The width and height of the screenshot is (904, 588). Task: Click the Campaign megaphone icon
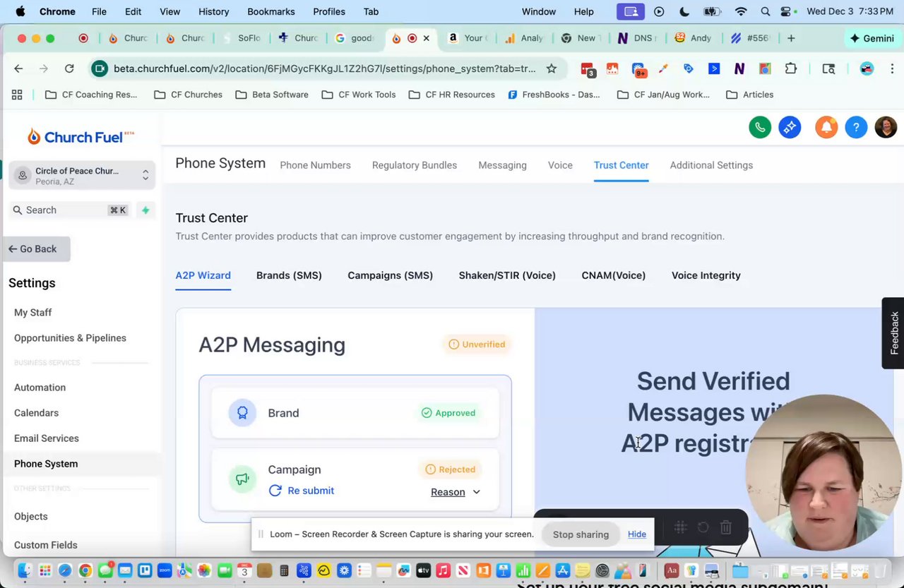tap(242, 479)
